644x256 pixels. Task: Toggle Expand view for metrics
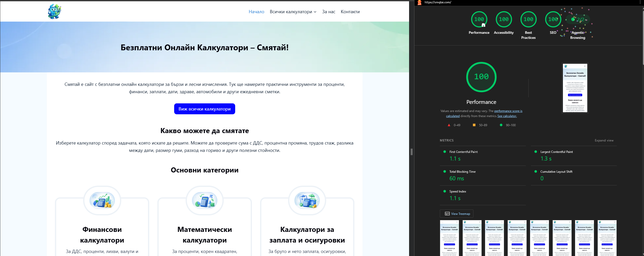click(604, 140)
